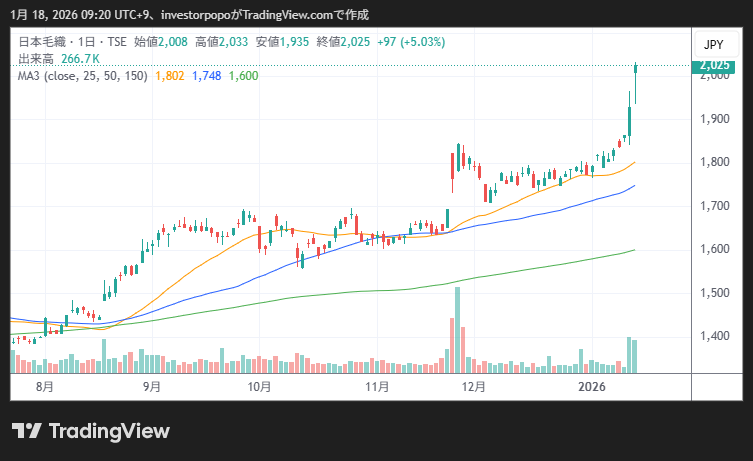The height and width of the screenshot is (461, 753).
Task: Select the 8月 time axis label
Action: [44, 386]
